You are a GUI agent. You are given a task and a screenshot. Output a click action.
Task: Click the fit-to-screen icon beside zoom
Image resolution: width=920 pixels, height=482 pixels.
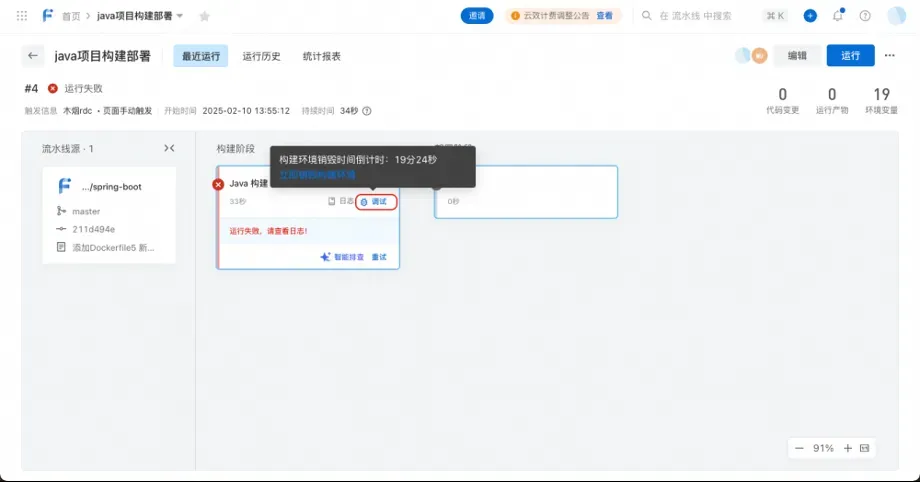tap(864, 449)
